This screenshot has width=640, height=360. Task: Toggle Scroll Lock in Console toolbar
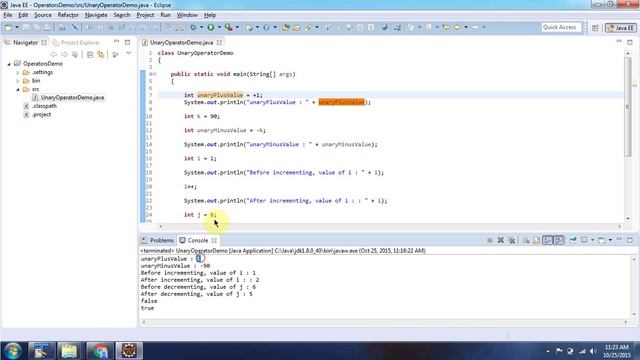(x=536, y=240)
